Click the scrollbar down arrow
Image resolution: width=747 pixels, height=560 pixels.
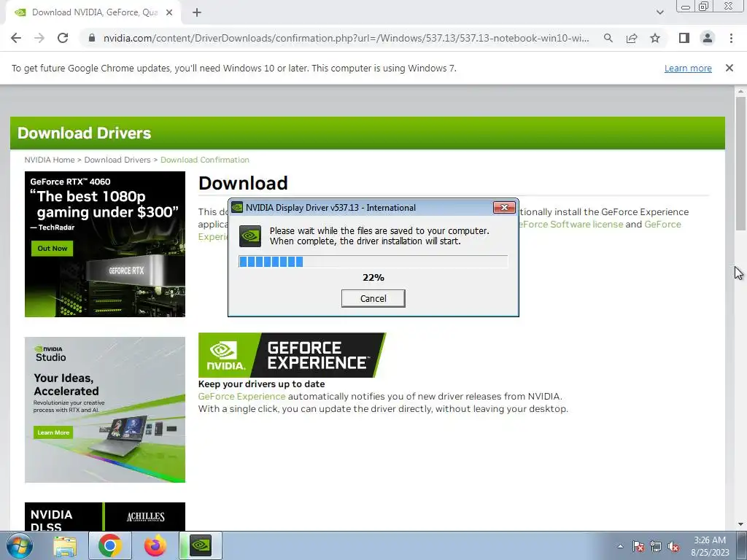740,525
